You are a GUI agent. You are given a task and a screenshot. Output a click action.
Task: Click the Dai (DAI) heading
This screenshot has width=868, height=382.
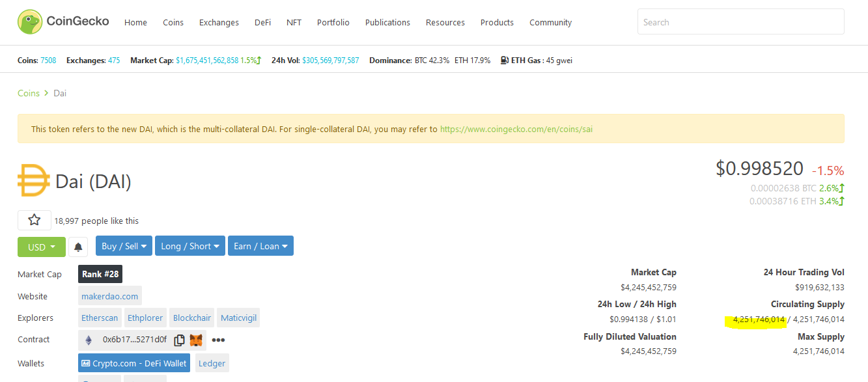(x=93, y=182)
